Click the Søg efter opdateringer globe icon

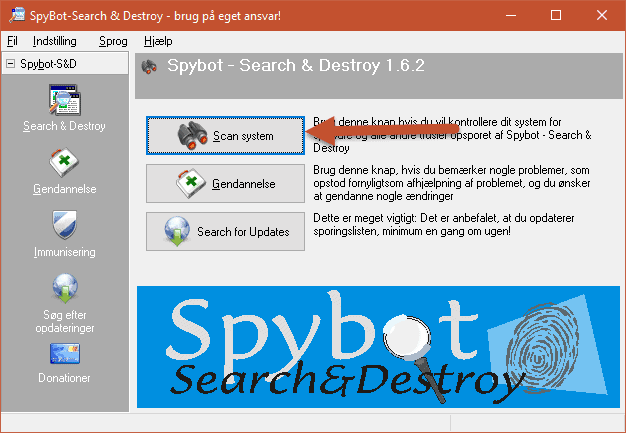pyautogui.click(x=64, y=288)
